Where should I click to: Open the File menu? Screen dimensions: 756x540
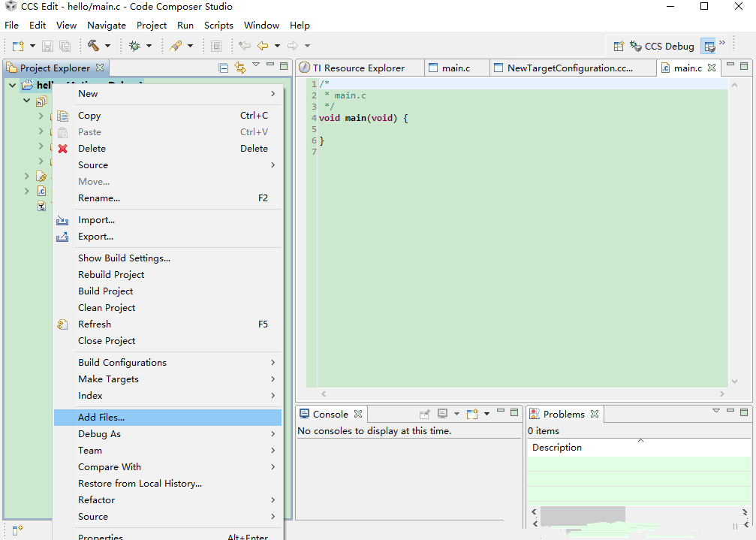pyautogui.click(x=11, y=25)
